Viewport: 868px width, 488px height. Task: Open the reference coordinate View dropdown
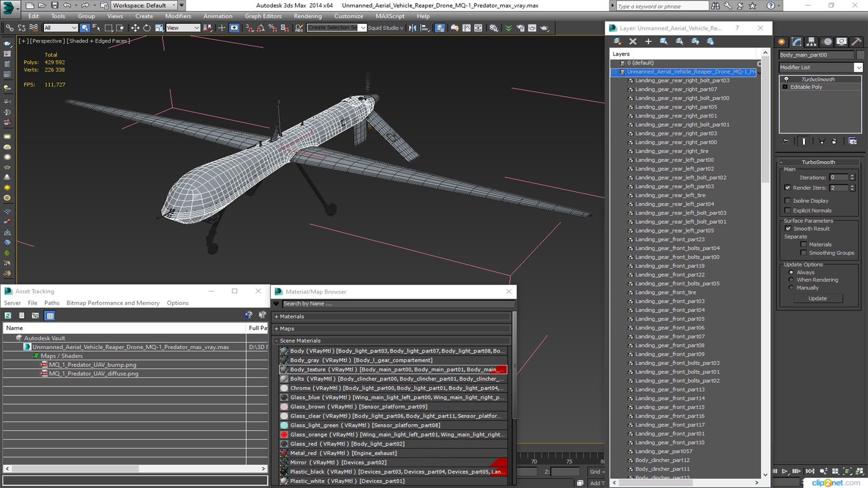click(183, 28)
